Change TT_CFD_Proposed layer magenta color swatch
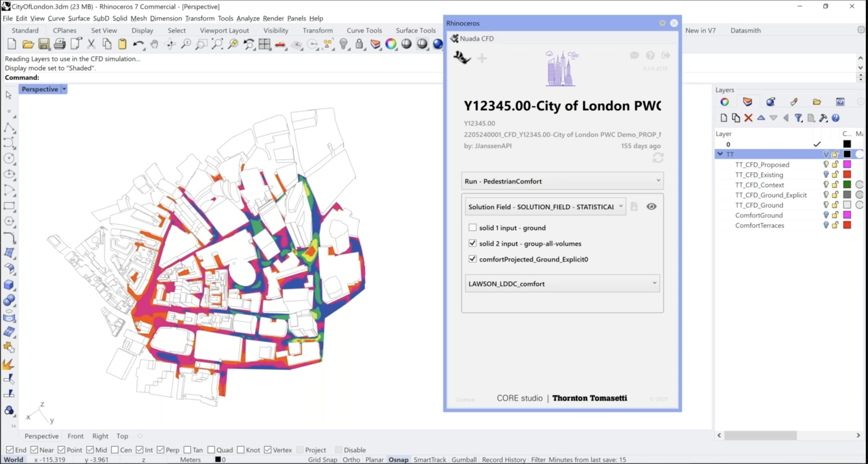Image resolution: width=868 pixels, height=464 pixels. pos(847,164)
